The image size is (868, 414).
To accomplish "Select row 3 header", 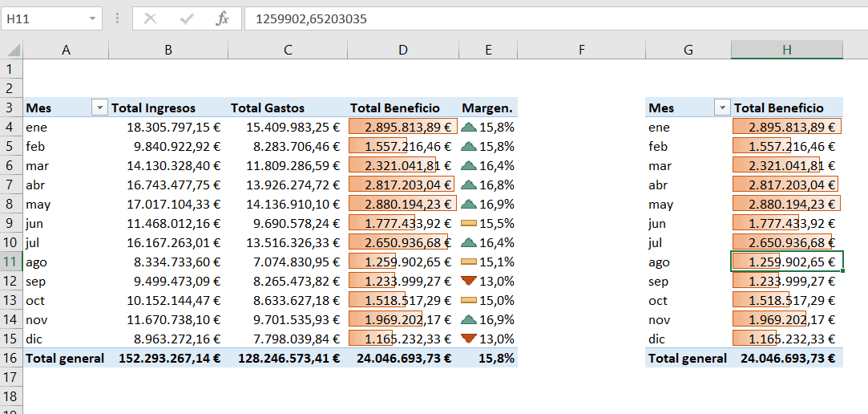I will click(x=12, y=108).
